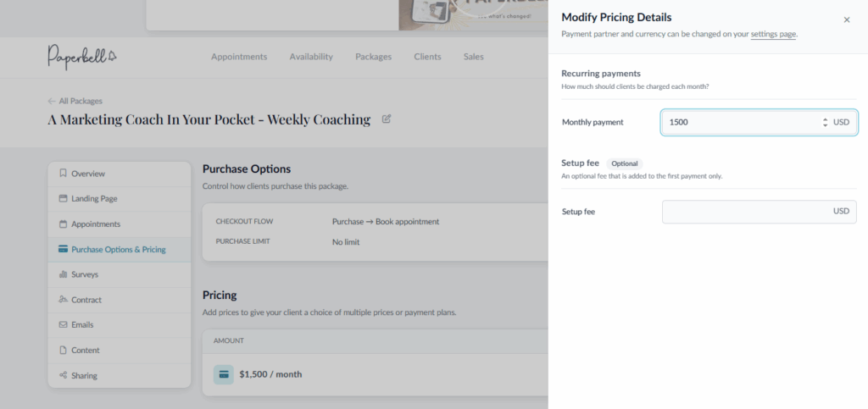
Task: Click the $1,500 / month price row
Action: point(376,375)
